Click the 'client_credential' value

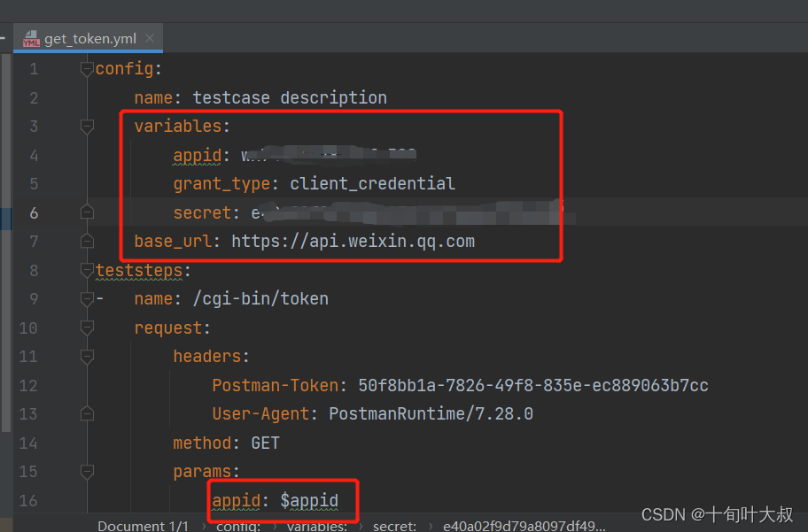pos(373,184)
